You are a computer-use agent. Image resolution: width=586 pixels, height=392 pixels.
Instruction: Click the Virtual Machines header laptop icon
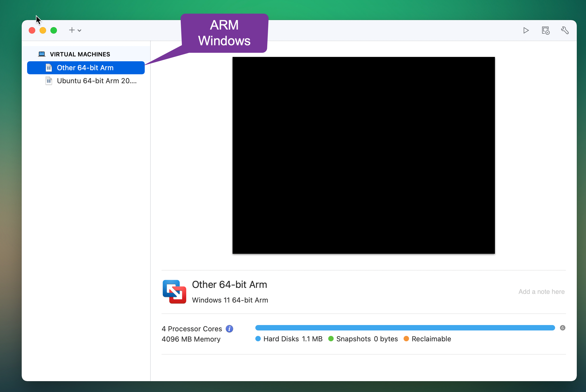click(x=42, y=54)
